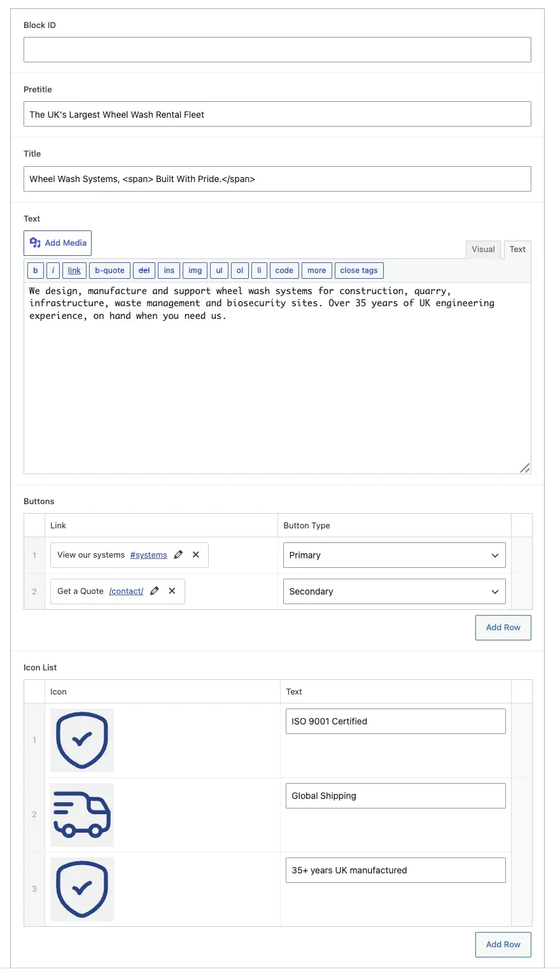Open the Primary button type dropdown

[395, 555]
